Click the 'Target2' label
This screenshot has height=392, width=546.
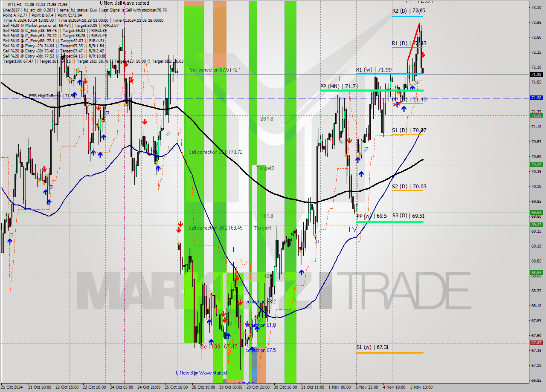click(265, 168)
